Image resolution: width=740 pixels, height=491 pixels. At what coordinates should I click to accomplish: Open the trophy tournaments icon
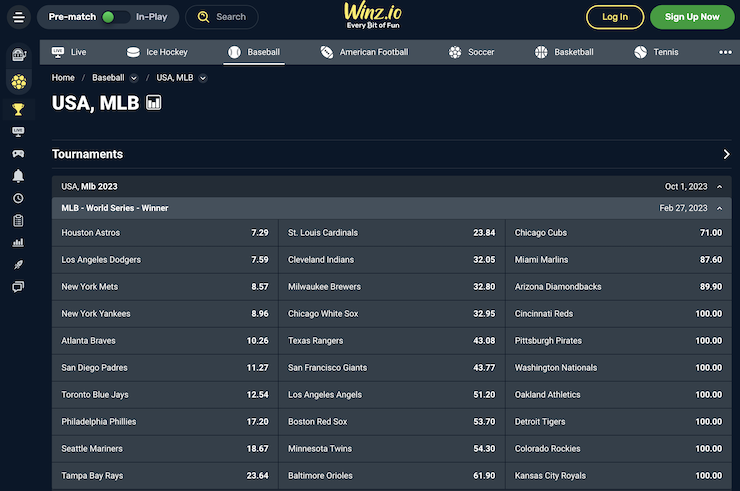18,109
